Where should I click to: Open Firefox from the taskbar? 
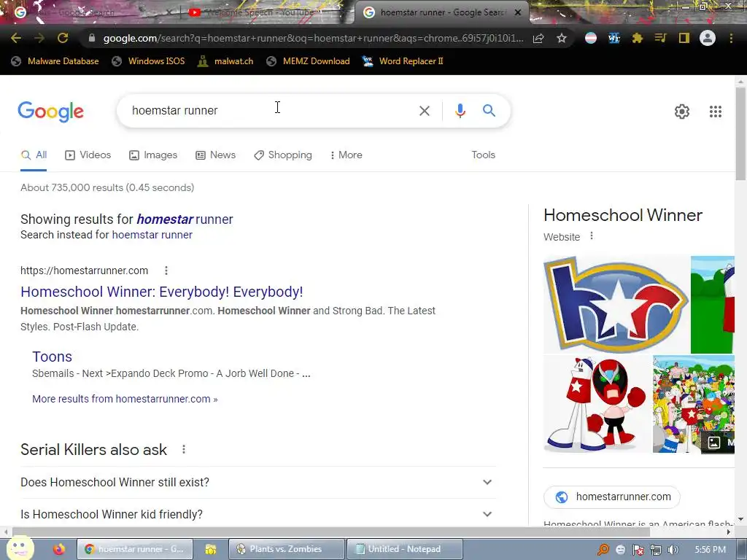point(59,549)
